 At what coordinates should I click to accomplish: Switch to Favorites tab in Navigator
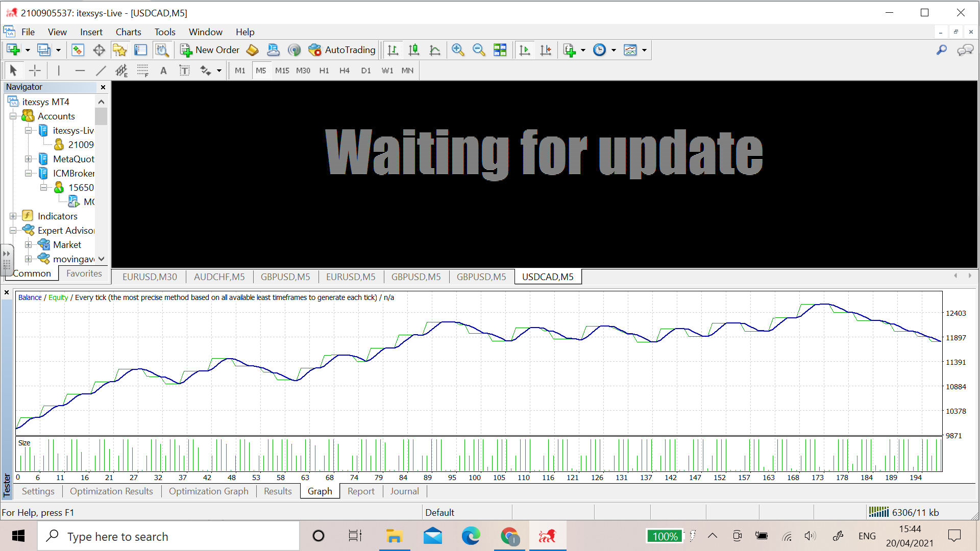click(x=84, y=273)
